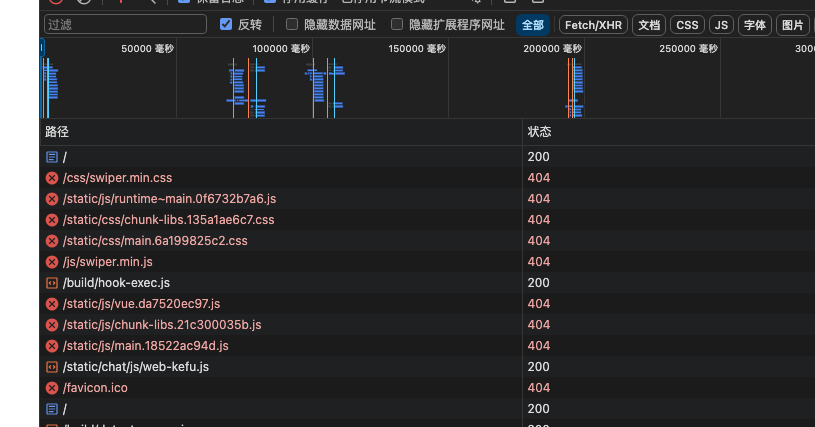Focus the 过滤 filter input field

[125, 24]
